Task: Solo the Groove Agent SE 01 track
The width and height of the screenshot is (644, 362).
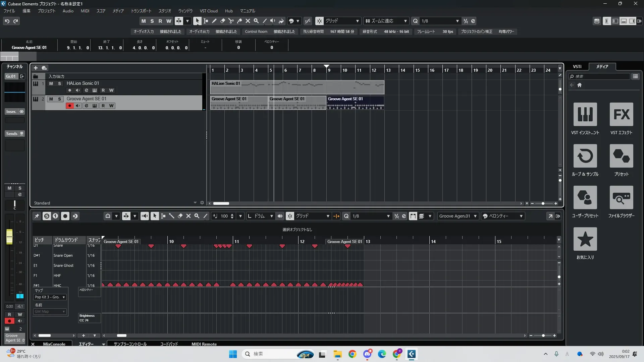Action: (x=59, y=99)
